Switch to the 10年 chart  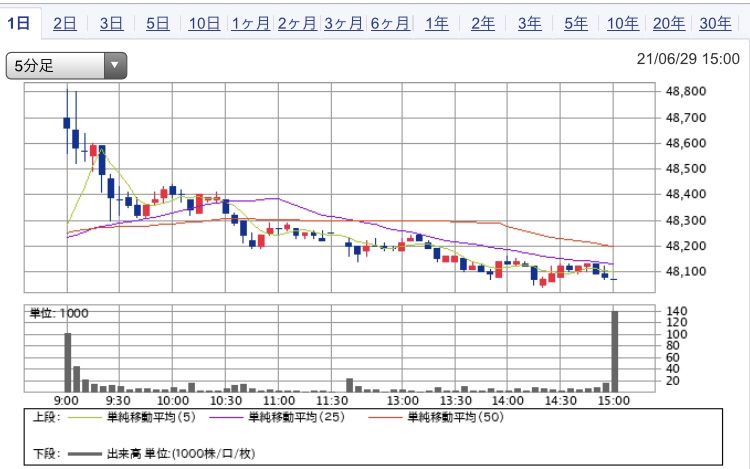(622, 23)
